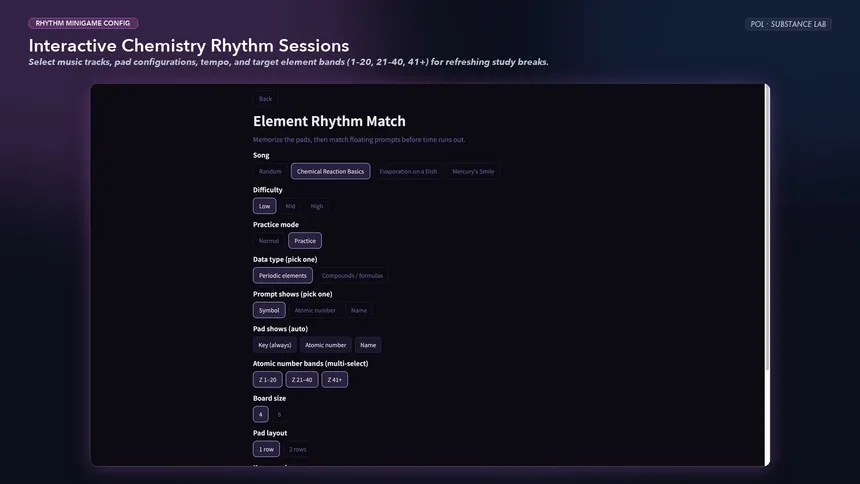This screenshot has height=484, width=860.
Task: Click the 'Atomic number bands (multi-select)' label
Action: pos(310,363)
